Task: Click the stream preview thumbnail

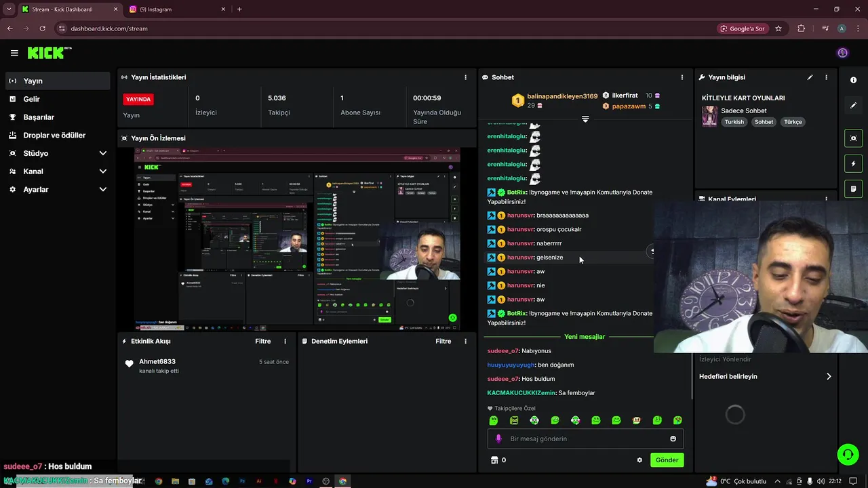Action: 297,239
